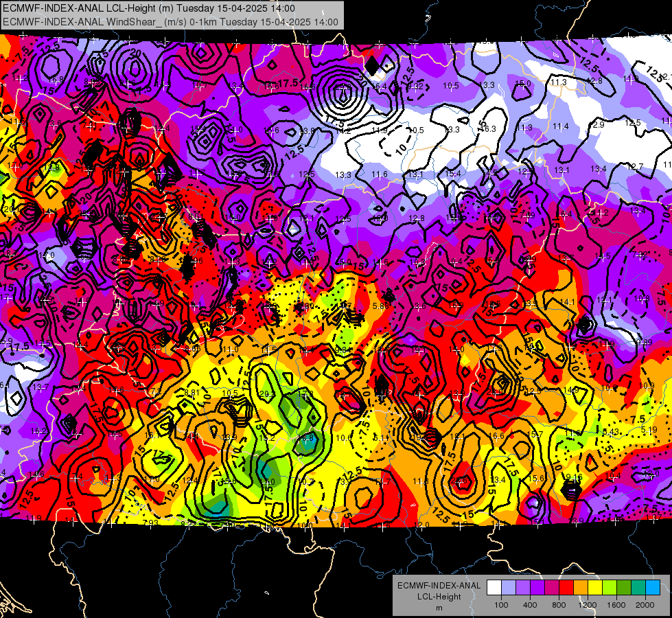
Task: Click the LCL-Height (m) title line
Action: [149, 8]
